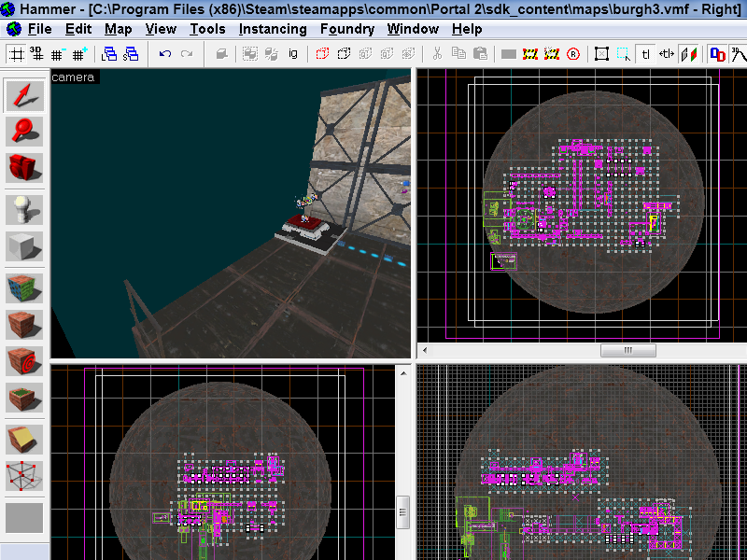This screenshot has width=747, height=560.
Task: Toggle Ignore Groups (ig)
Action: click(x=293, y=54)
